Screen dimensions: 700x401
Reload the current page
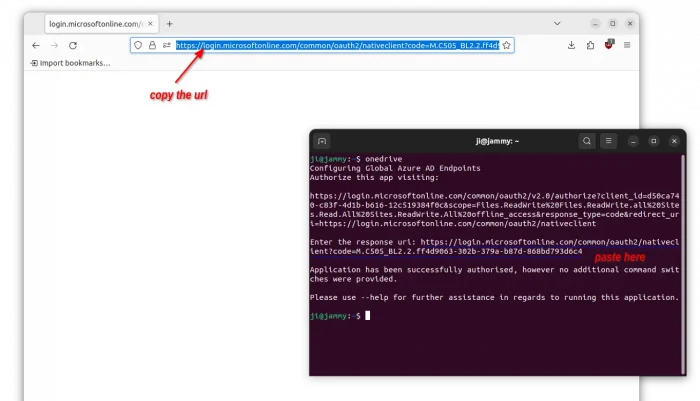pyautogui.click(x=73, y=45)
